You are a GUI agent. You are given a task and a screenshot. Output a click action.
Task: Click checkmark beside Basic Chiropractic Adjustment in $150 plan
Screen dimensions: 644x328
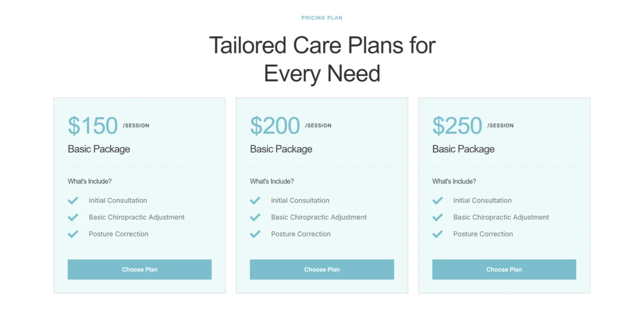click(73, 217)
